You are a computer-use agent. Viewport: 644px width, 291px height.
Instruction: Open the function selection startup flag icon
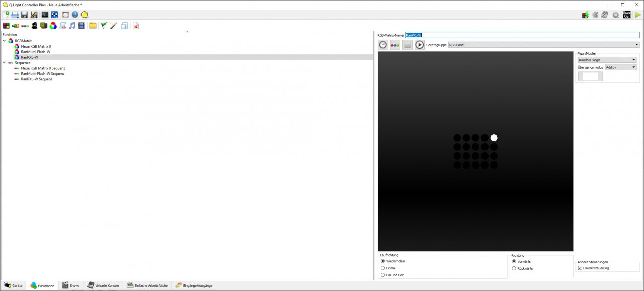click(x=104, y=26)
